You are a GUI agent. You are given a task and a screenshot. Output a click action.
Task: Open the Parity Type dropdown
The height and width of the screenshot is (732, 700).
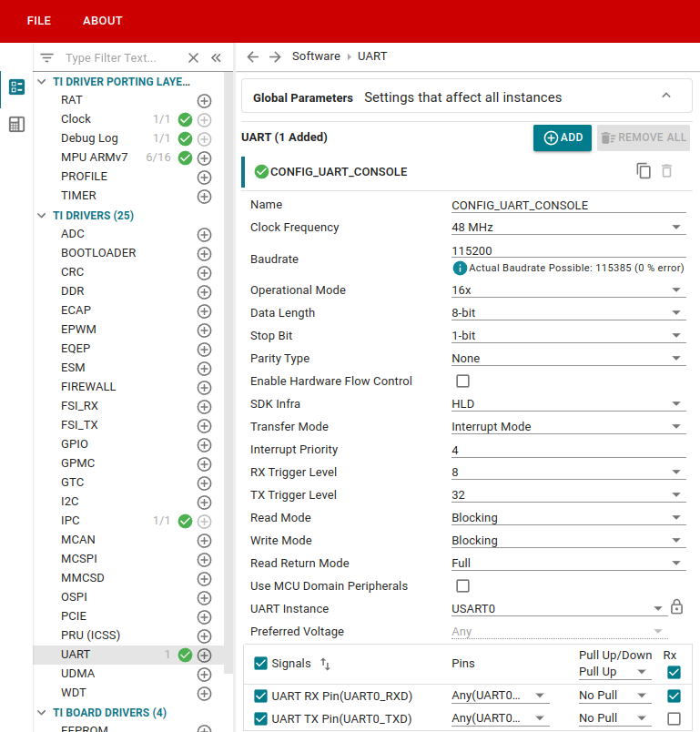tap(567, 359)
